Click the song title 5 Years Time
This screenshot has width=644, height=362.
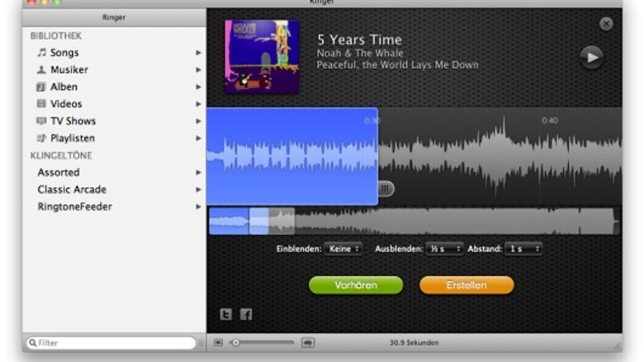(360, 40)
